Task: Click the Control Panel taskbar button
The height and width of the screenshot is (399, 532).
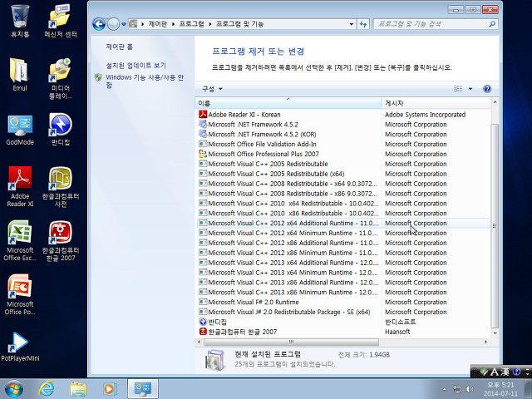Action: 142,389
